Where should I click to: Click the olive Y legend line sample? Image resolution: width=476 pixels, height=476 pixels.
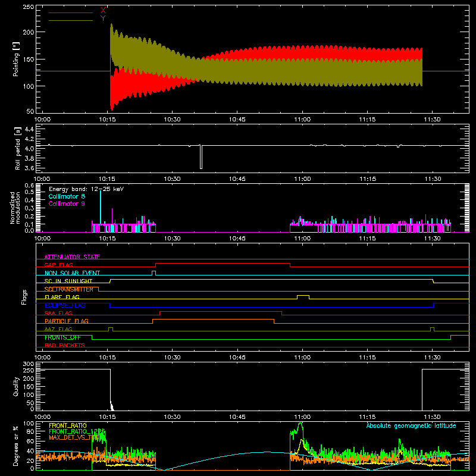point(70,21)
